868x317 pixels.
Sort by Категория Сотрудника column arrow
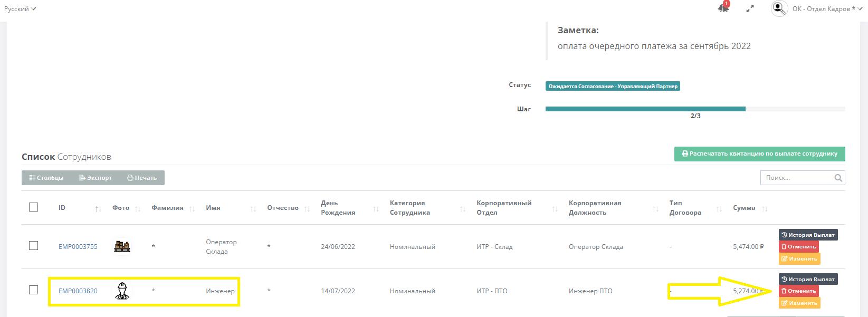click(463, 209)
